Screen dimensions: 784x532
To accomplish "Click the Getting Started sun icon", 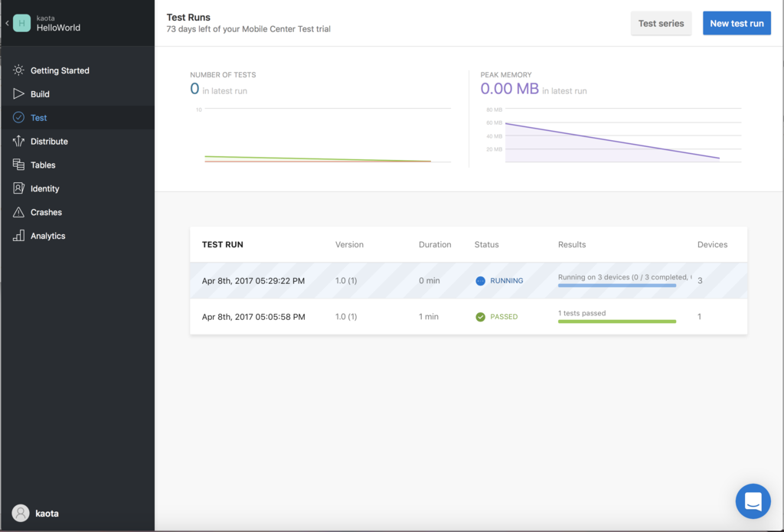I will [x=18, y=70].
